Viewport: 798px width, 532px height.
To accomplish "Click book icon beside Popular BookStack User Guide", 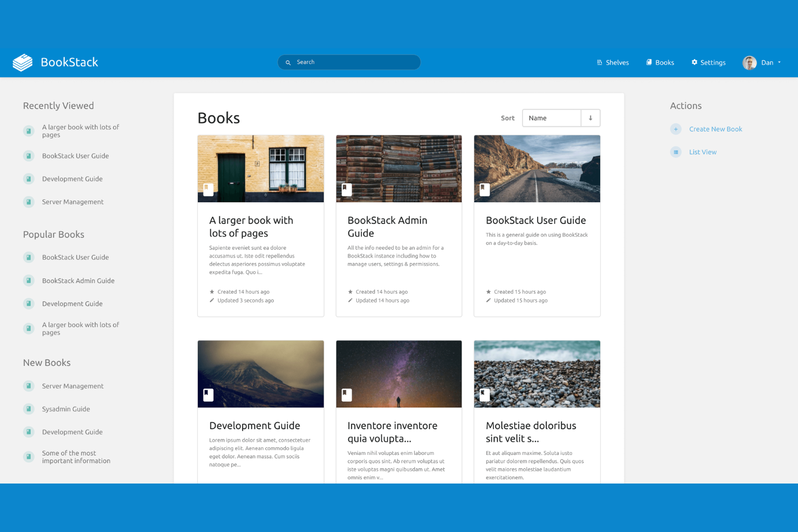I will click(29, 258).
